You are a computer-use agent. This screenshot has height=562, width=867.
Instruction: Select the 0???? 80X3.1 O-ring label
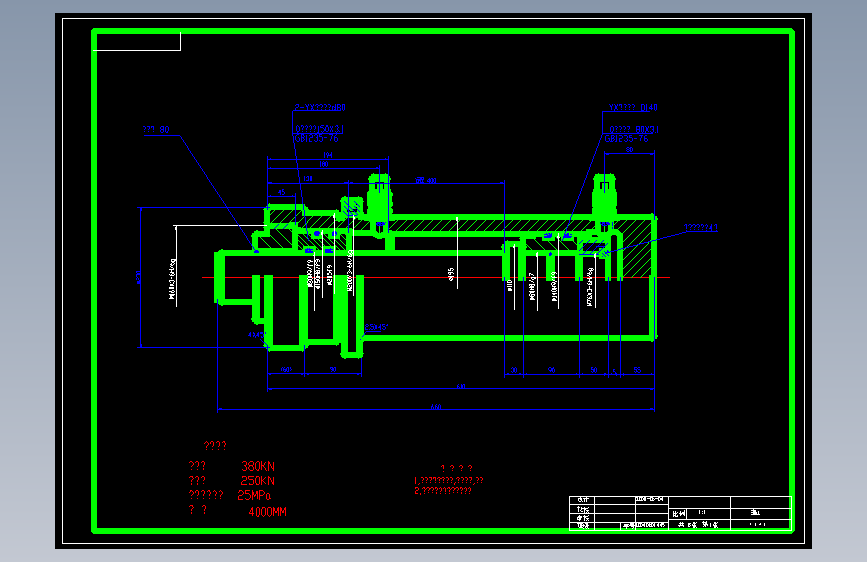(x=634, y=129)
